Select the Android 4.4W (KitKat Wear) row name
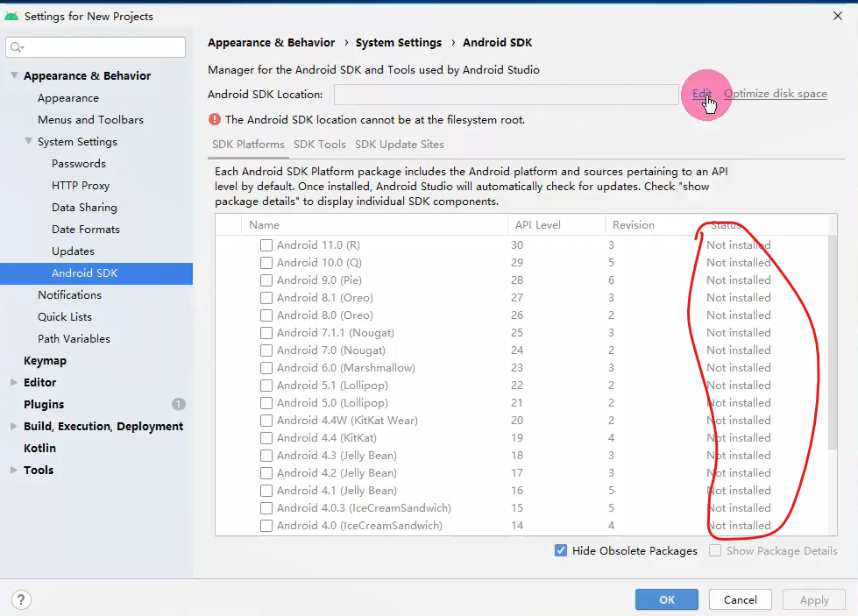Viewport: 858px width, 616px height. pos(347,420)
